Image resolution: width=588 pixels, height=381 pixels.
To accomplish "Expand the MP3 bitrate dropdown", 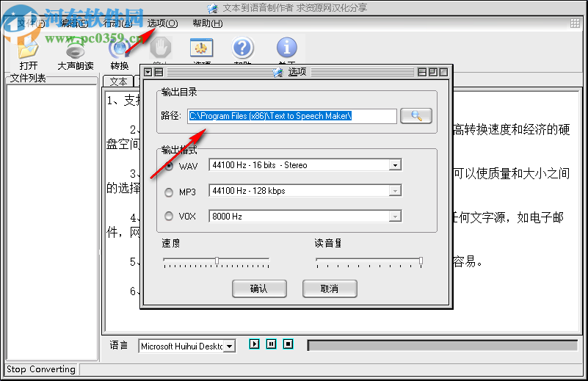I will 395,191.
